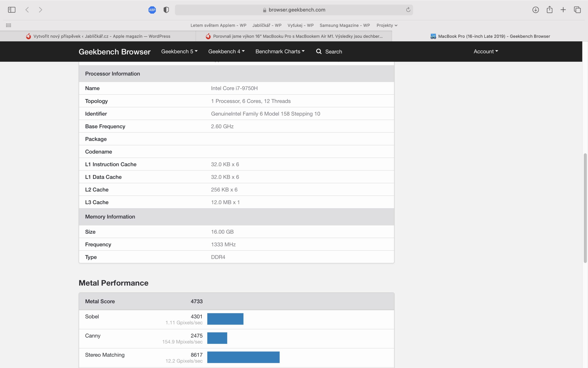The height and width of the screenshot is (368, 588).
Task: Click the 'Processor Information' section header
Action: 113,74
